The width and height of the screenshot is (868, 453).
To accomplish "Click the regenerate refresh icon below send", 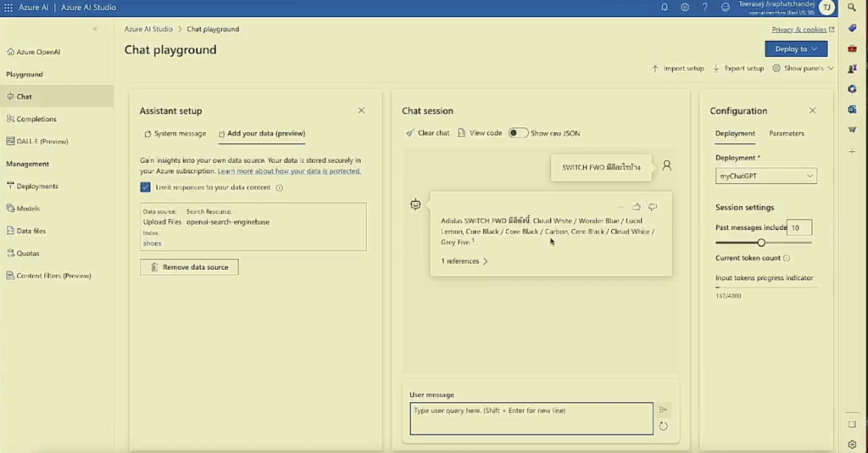I will (x=663, y=426).
